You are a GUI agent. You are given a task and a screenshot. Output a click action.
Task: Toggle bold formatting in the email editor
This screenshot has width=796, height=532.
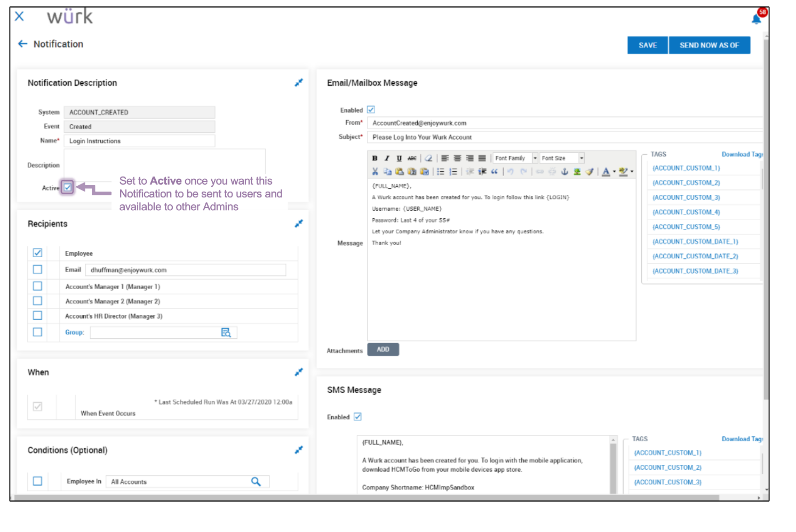tap(375, 158)
